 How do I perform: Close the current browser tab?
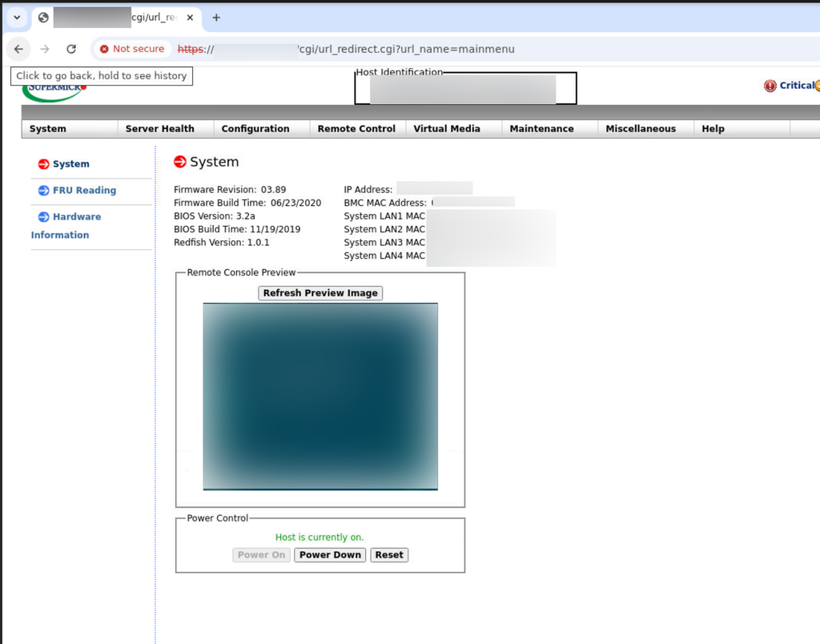click(190, 18)
